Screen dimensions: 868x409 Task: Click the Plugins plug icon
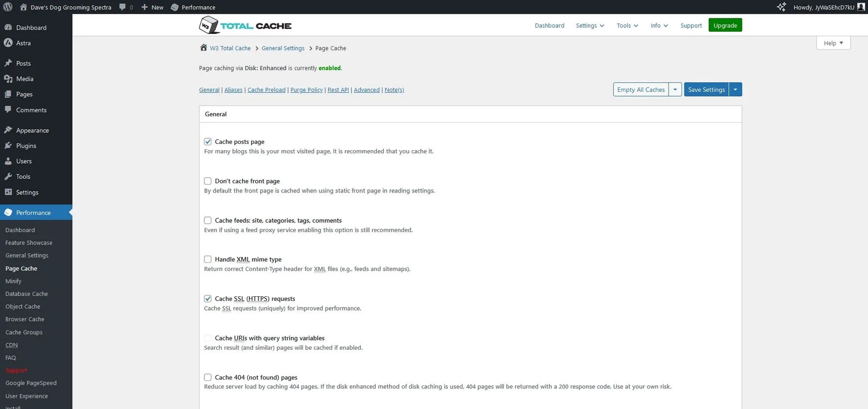[8, 146]
